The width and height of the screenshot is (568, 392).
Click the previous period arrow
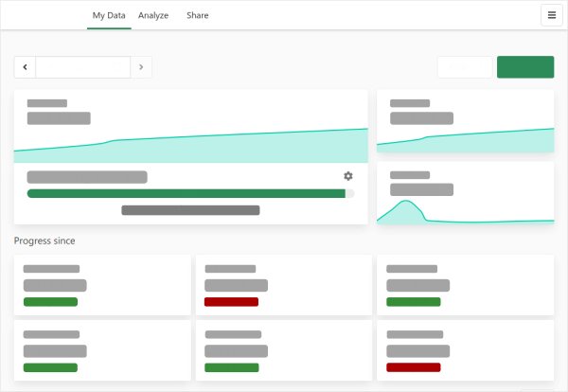[25, 67]
